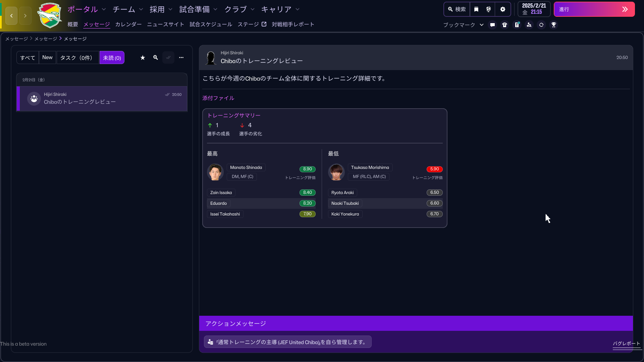Select the タスク（0件）filter

tap(77, 58)
